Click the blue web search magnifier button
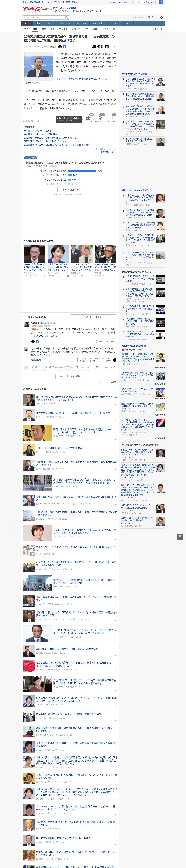 point(161,2)
